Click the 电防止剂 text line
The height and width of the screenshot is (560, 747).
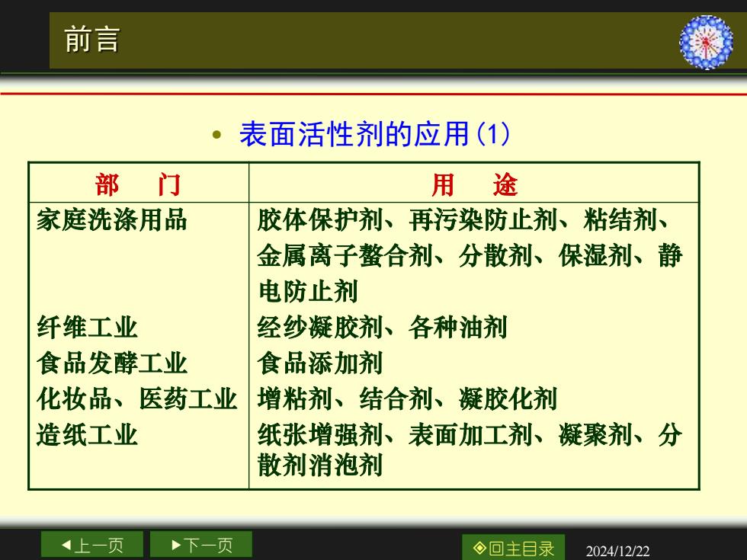(308, 291)
